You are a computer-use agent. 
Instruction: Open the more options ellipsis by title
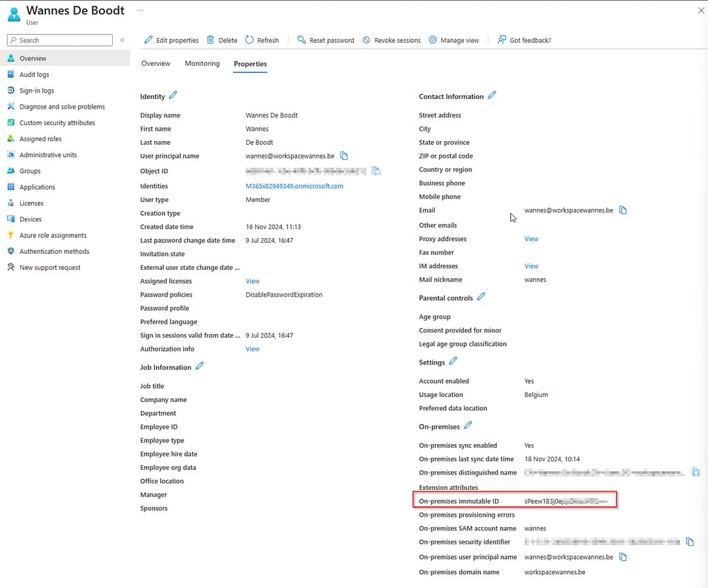(x=140, y=10)
